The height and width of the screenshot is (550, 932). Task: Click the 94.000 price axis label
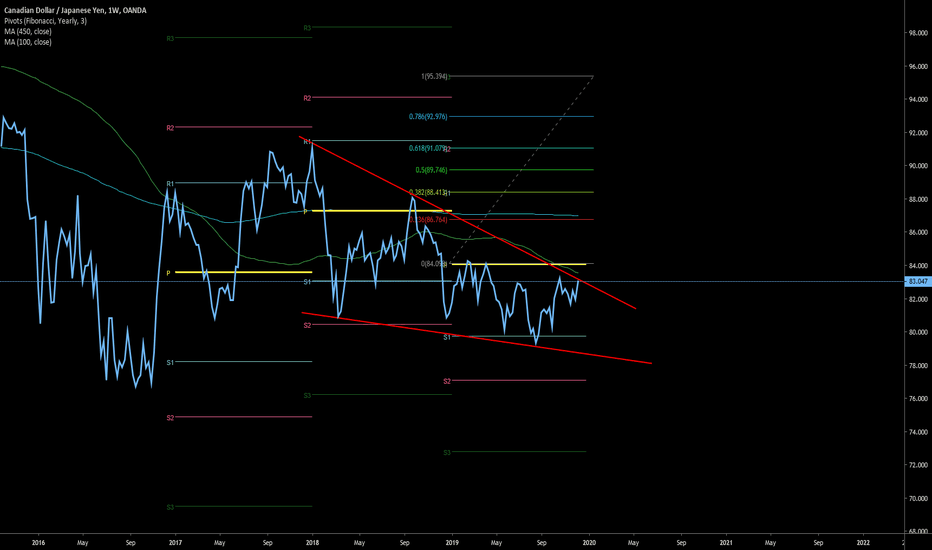[x=917, y=99]
